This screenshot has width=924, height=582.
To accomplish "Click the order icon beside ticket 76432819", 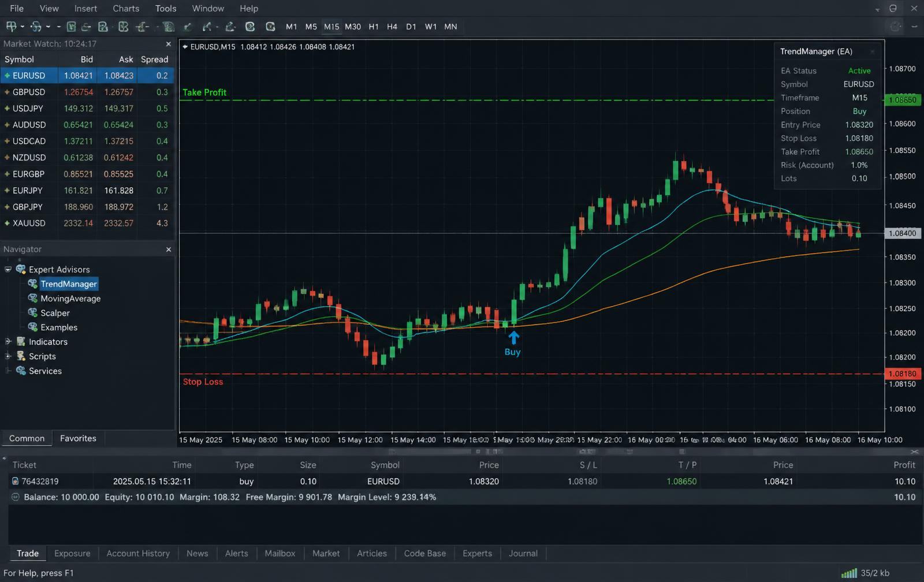I will [15, 481].
